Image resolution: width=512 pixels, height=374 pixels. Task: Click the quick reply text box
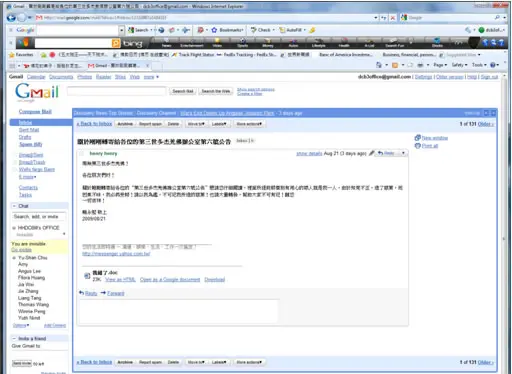pos(179,311)
